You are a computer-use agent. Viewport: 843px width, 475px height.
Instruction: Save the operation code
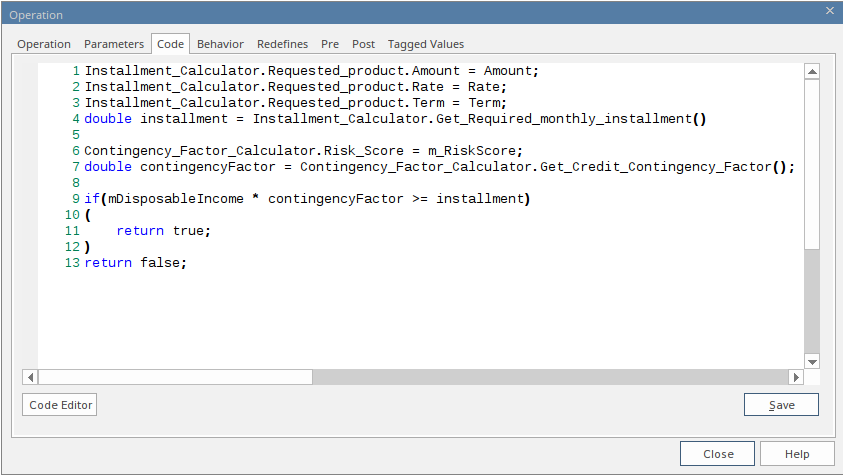(x=781, y=405)
